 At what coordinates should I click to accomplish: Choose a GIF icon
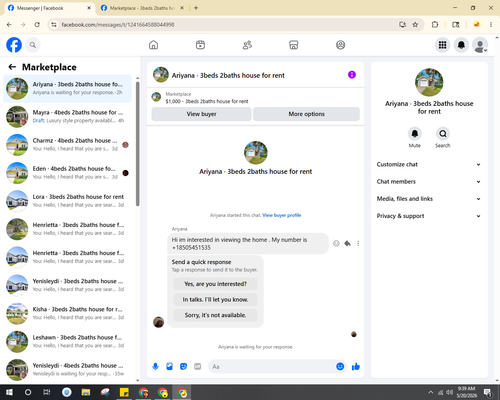point(198,367)
